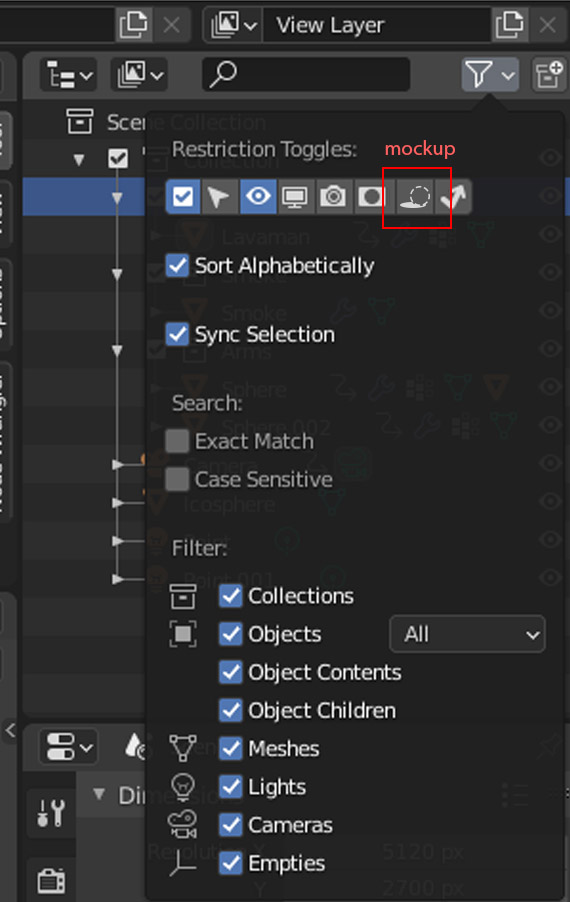Uncheck the Objects filter
The image size is (570, 902).
[x=231, y=634]
